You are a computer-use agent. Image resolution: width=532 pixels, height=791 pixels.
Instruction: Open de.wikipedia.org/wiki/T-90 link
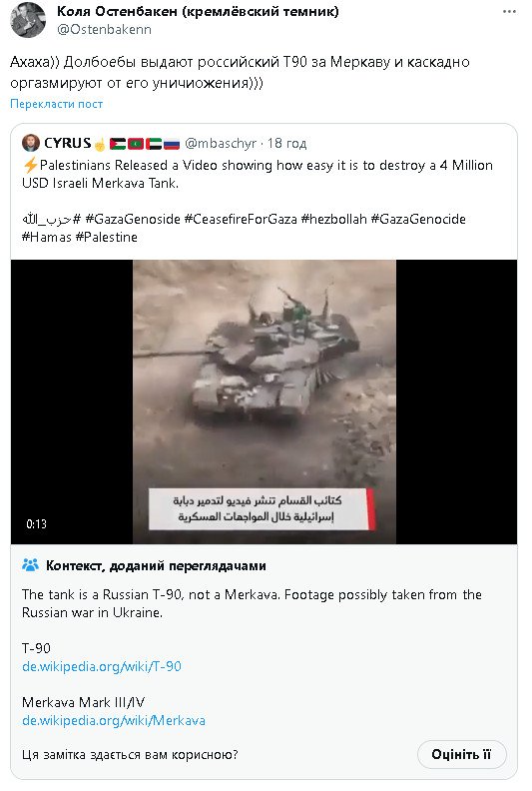click(102, 666)
